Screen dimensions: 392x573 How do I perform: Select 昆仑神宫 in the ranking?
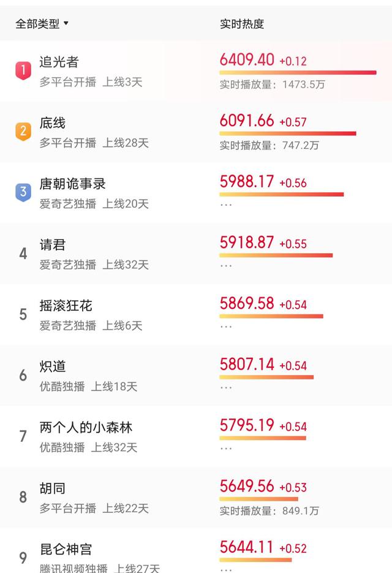(66, 549)
